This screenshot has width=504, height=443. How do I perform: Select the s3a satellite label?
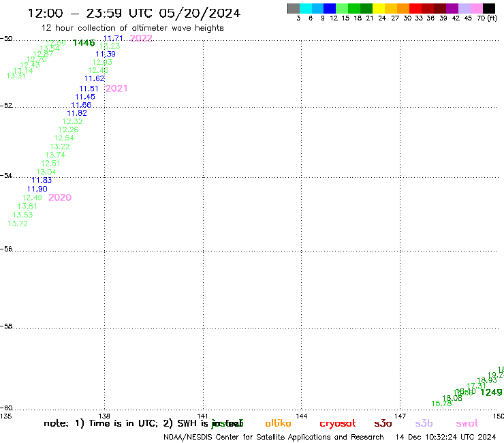point(383,423)
